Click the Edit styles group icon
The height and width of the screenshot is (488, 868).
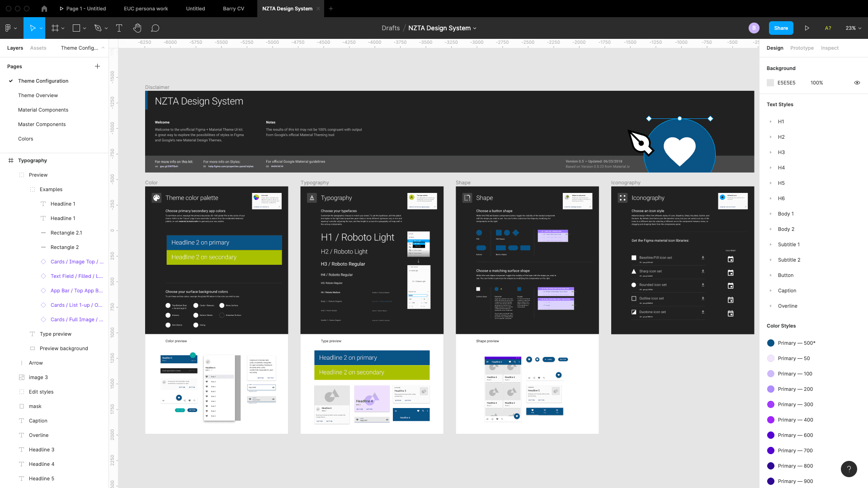(22, 392)
